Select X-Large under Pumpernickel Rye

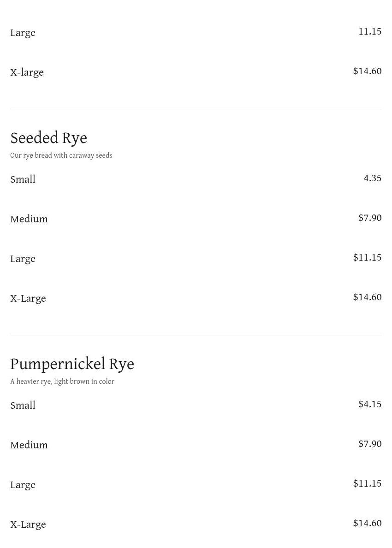coord(28,524)
